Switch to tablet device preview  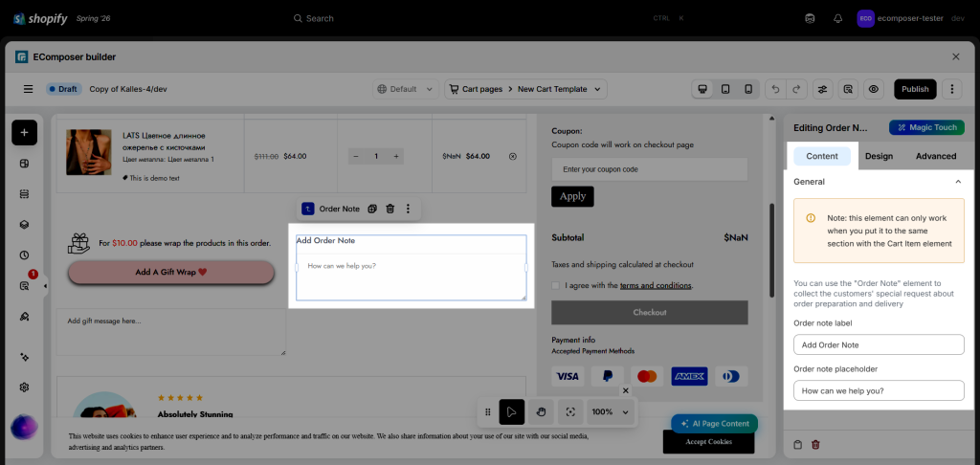click(x=725, y=89)
